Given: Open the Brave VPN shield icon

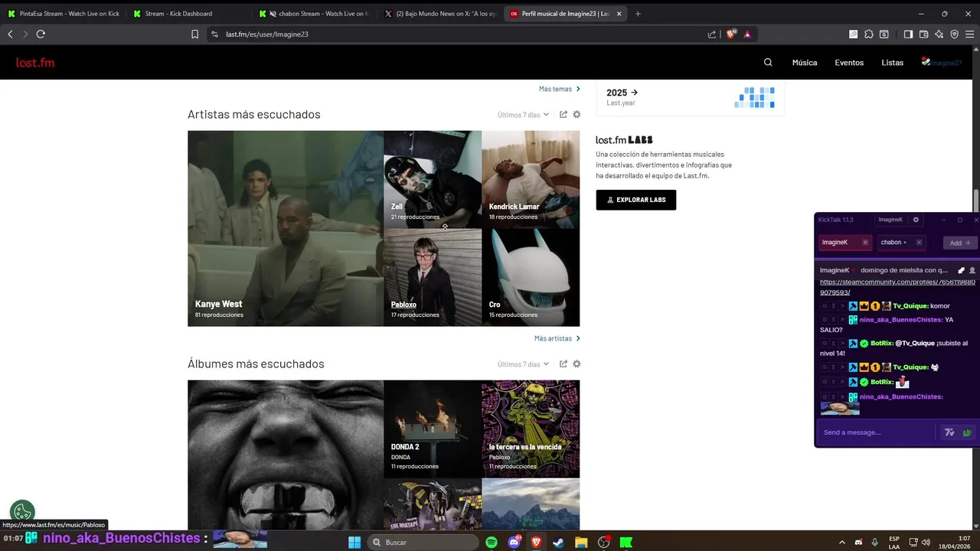Looking at the screenshot, I should point(954,34).
